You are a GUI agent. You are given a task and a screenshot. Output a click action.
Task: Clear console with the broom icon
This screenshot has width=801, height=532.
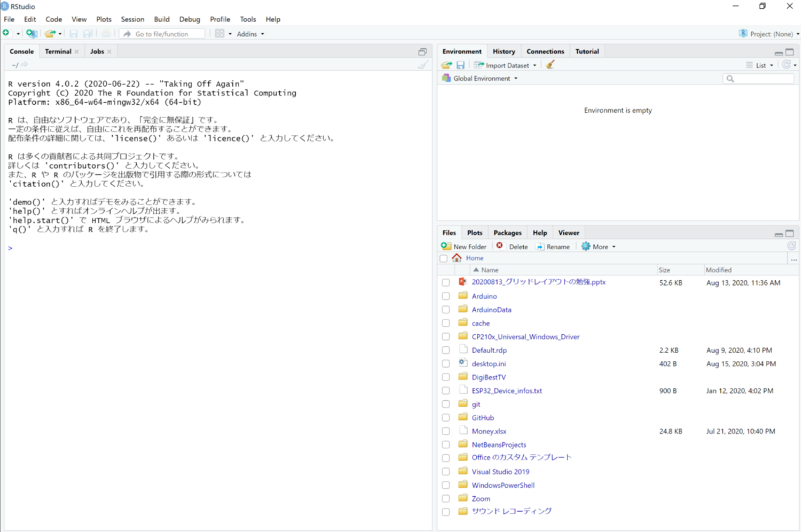point(423,65)
